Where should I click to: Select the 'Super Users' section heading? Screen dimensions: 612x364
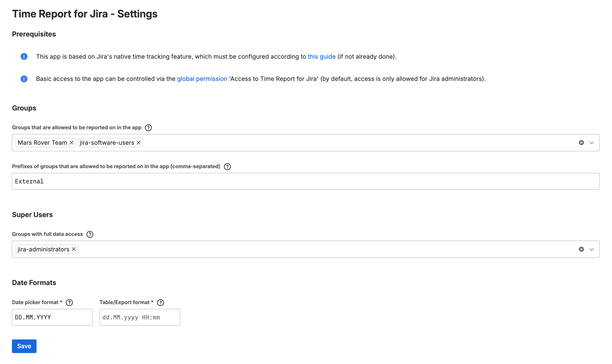(x=32, y=215)
